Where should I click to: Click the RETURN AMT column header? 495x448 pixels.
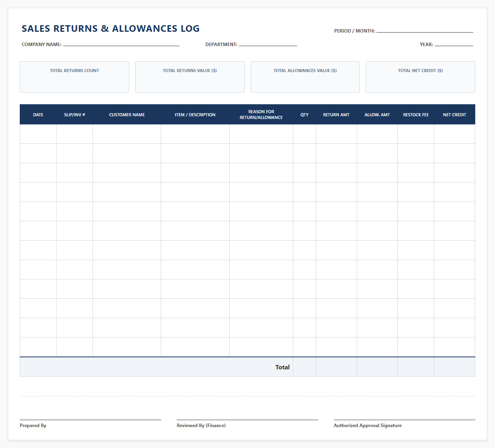click(x=336, y=115)
